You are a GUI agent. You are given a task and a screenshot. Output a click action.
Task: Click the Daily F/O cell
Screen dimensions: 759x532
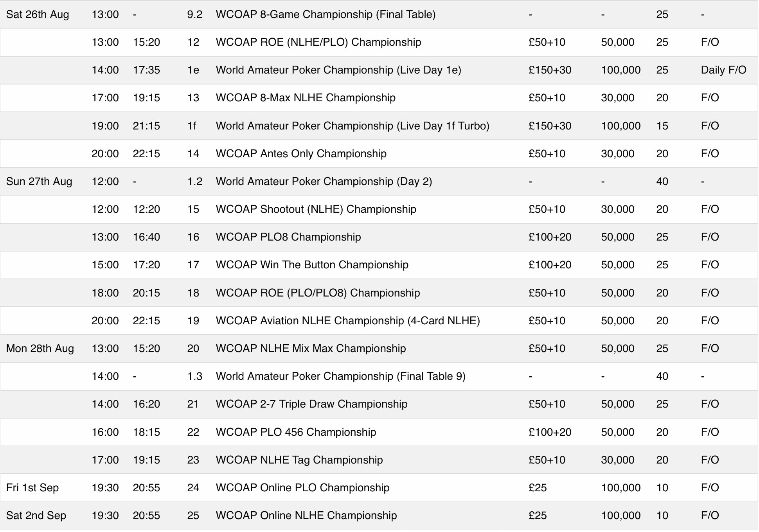pos(723,70)
